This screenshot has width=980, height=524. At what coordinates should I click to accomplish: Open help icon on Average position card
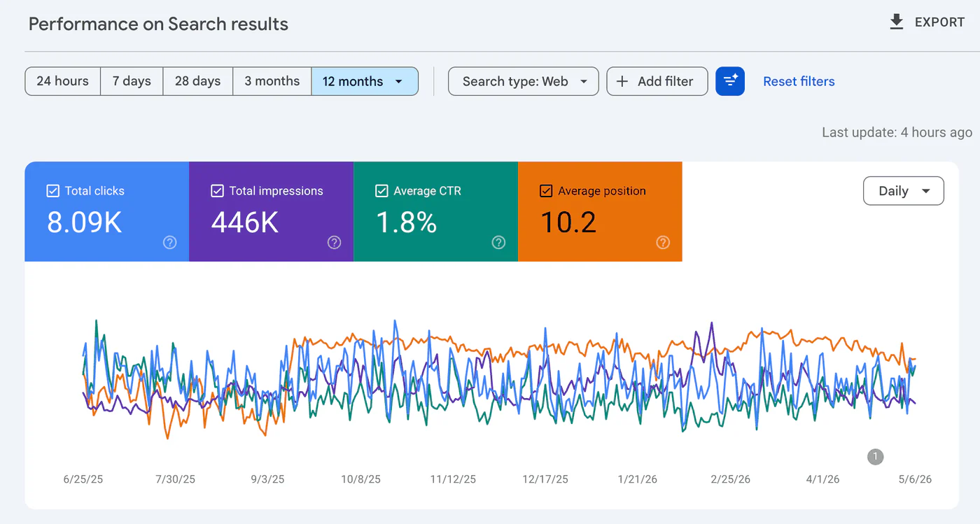click(663, 242)
